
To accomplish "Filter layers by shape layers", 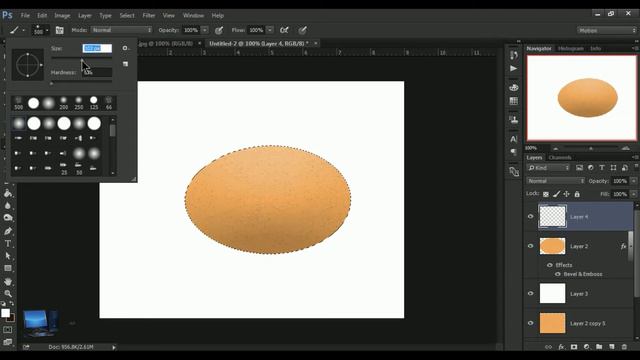I will 613,168.
